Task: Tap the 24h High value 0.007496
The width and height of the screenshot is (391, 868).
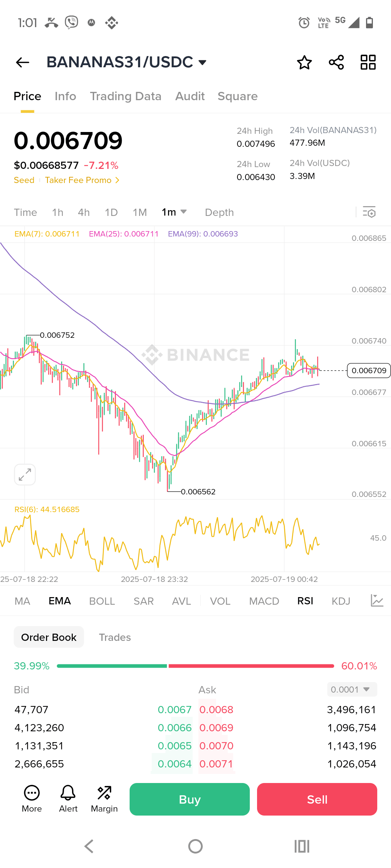Action: pos(256,144)
